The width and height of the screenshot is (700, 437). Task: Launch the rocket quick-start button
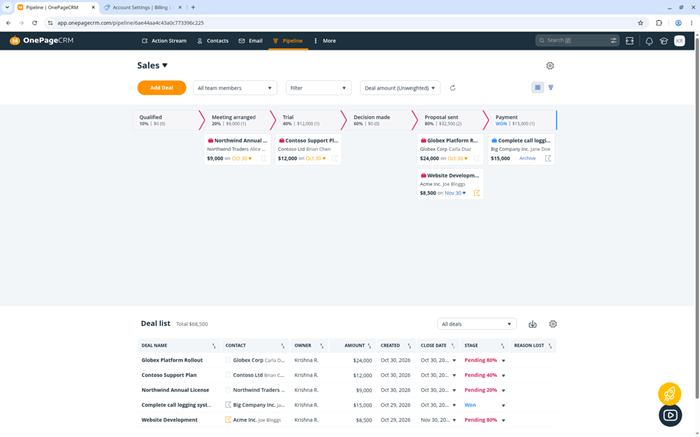coord(670,394)
